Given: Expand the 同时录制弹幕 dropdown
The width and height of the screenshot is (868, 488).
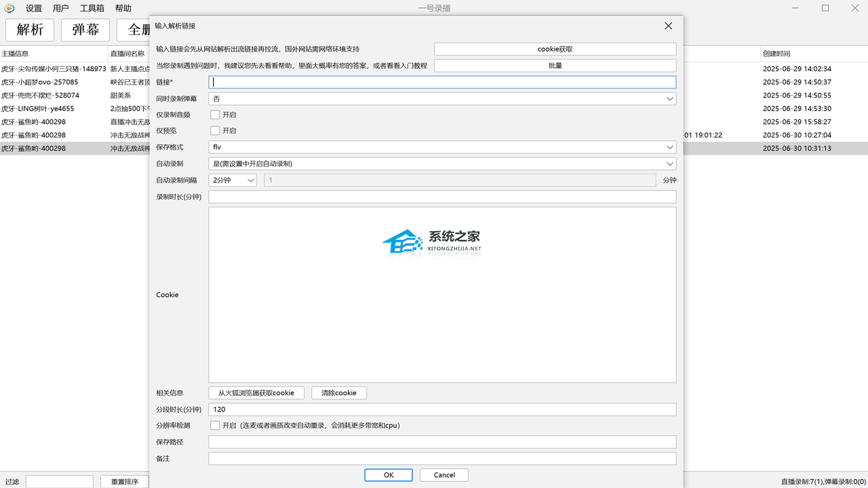Looking at the screenshot, I should pos(441,99).
